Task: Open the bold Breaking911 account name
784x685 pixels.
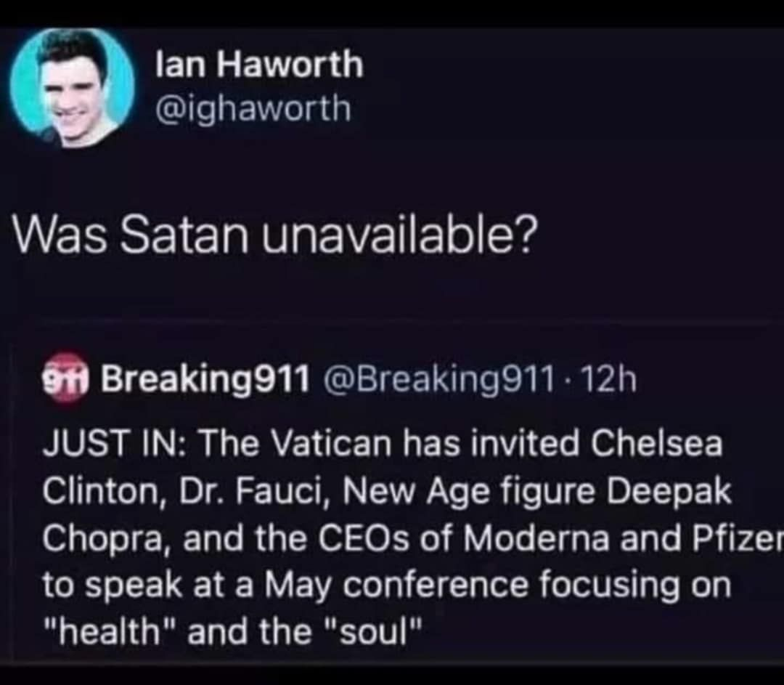Action: pyautogui.click(x=205, y=379)
